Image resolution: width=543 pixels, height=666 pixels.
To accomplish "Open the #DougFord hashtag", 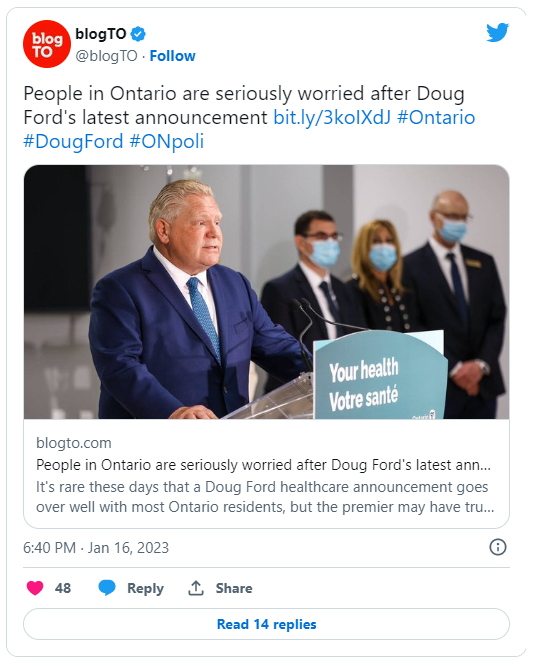I will click(x=73, y=141).
